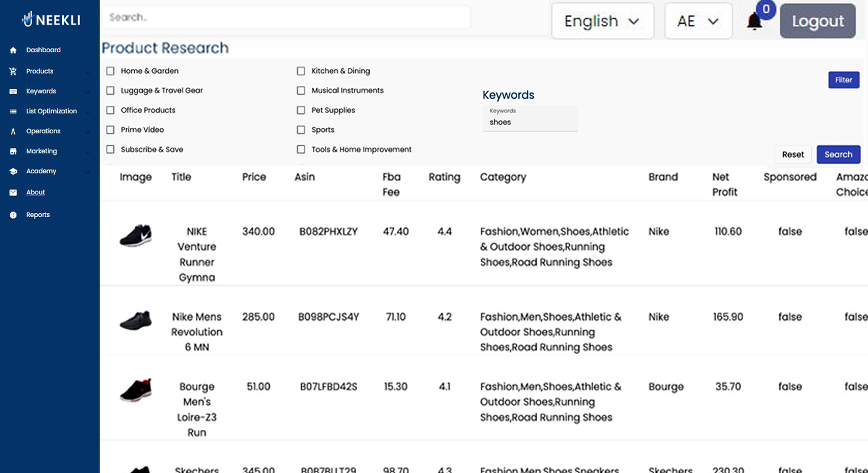Click the Logout button
The height and width of the screenshot is (473, 868).
pyautogui.click(x=818, y=21)
